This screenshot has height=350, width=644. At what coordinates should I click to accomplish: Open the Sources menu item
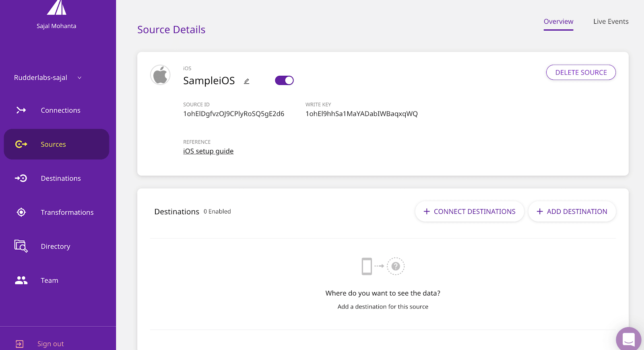[53, 144]
